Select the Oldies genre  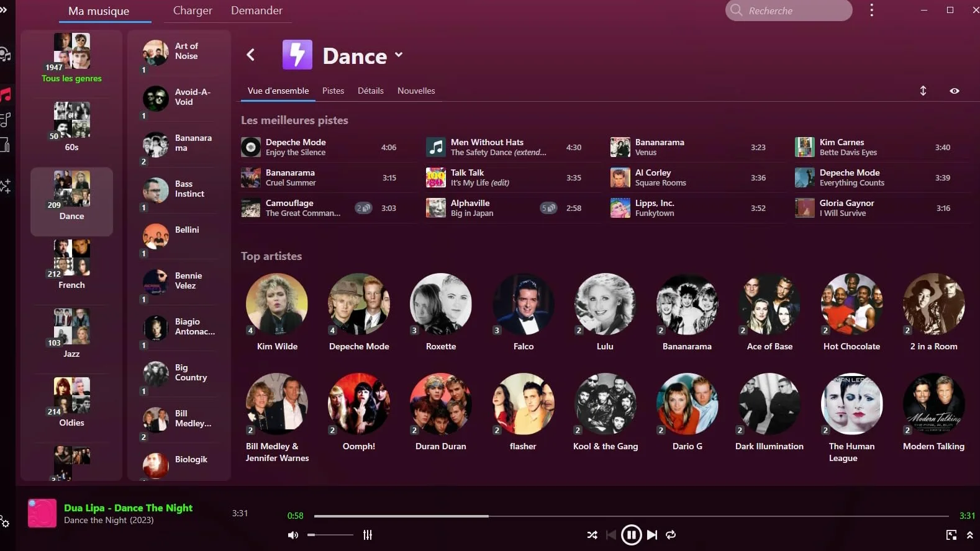point(71,403)
